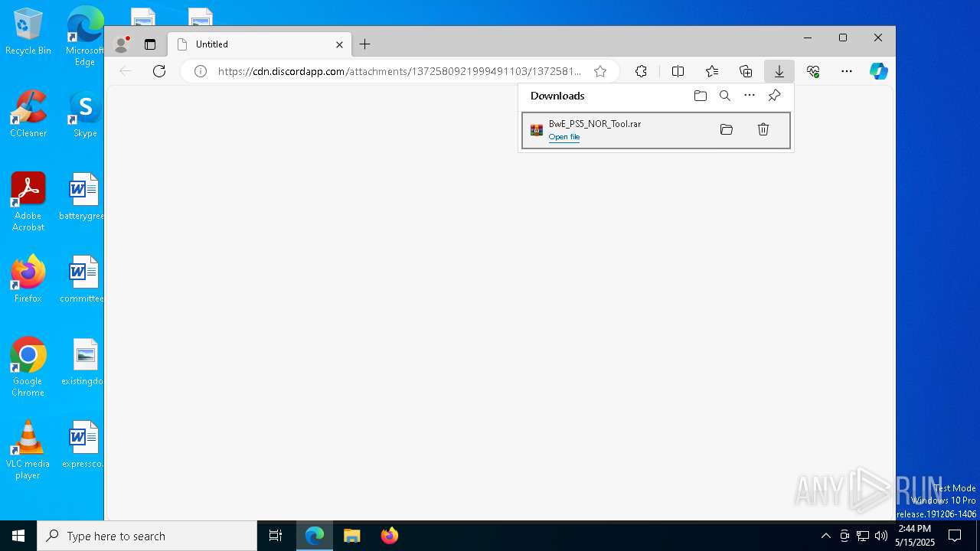Open the Favorites list icon
980x551 pixels.
tap(712, 71)
